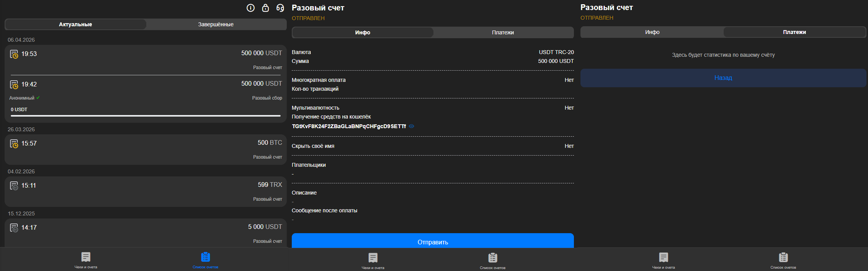
Task: Click invoice clock icon beside 19:53
Action: [x=14, y=54]
